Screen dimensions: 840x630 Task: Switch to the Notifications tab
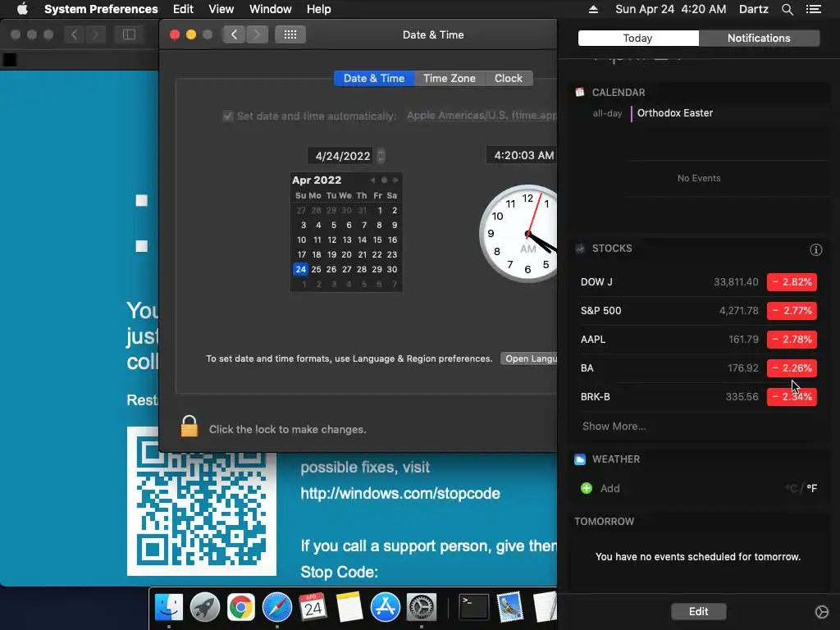[x=759, y=38]
